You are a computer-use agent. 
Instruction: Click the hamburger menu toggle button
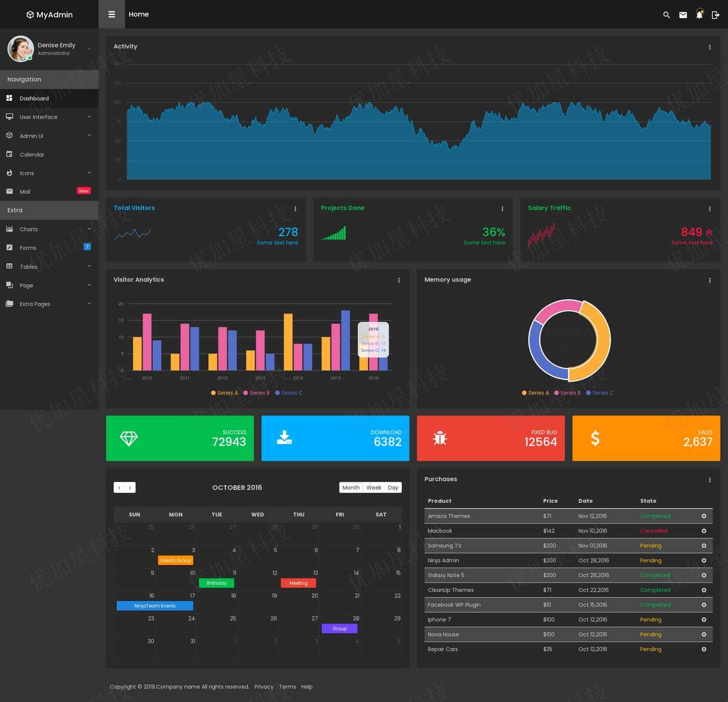pyautogui.click(x=111, y=14)
